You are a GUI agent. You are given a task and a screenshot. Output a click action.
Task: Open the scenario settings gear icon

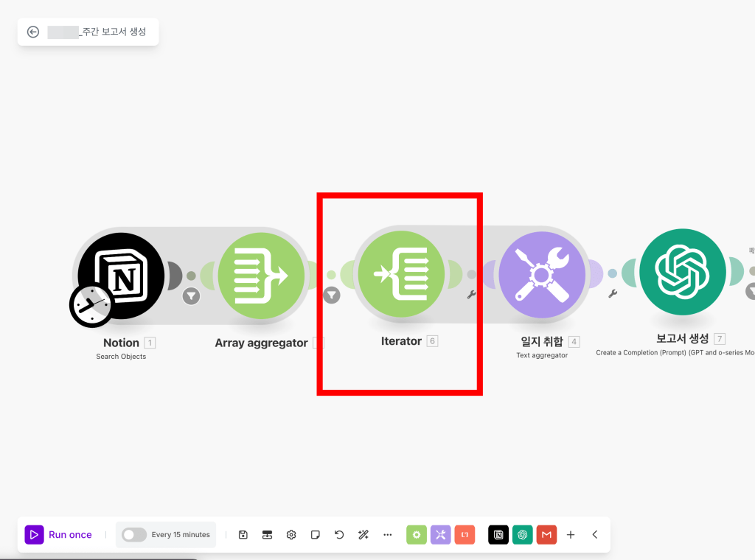pos(290,534)
